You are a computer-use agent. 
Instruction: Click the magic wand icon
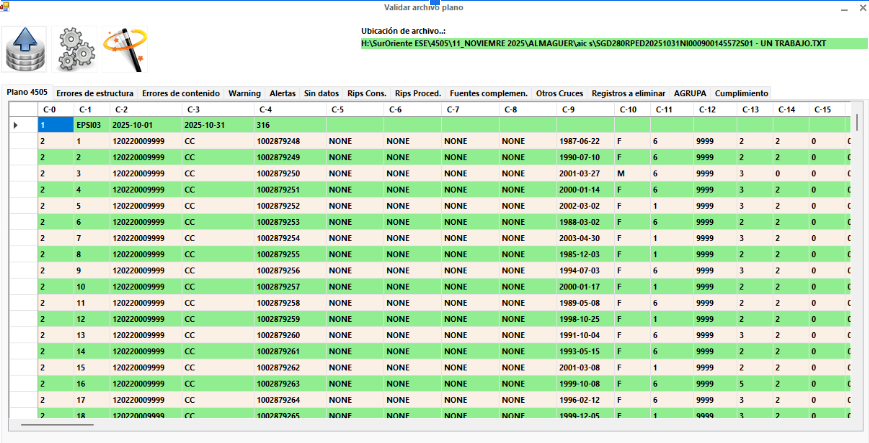coord(124,49)
